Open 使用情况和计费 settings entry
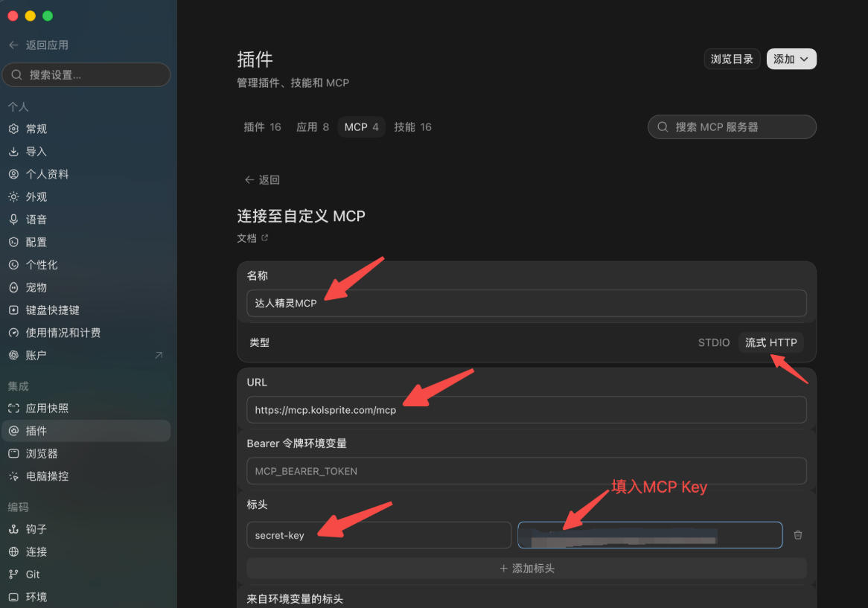The height and width of the screenshot is (608, 868). coord(86,333)
